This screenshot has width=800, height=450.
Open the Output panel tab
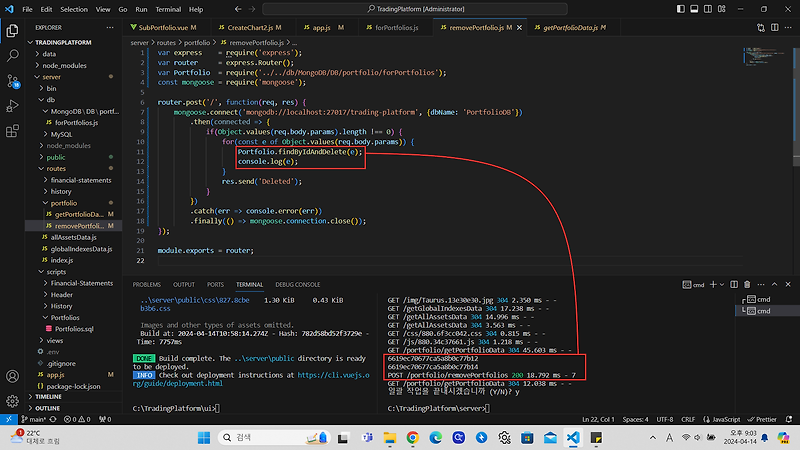click(x=184, y=285)
